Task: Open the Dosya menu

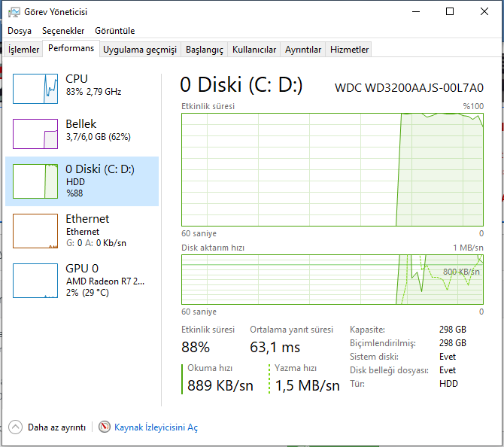Action: pos(20,31)
